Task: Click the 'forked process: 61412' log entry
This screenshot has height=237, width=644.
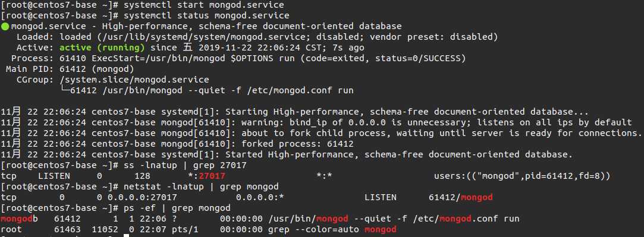Action: point(297,144)
